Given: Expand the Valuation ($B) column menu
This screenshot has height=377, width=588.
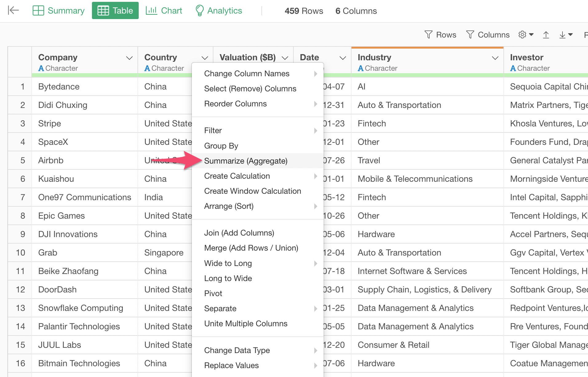Looking at the screenshot, I should point(285,58).
